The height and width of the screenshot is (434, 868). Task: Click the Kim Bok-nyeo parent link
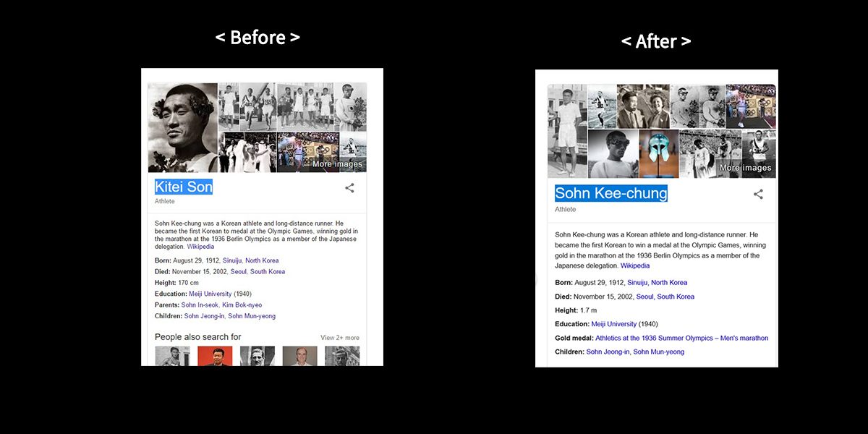point(242,305)
